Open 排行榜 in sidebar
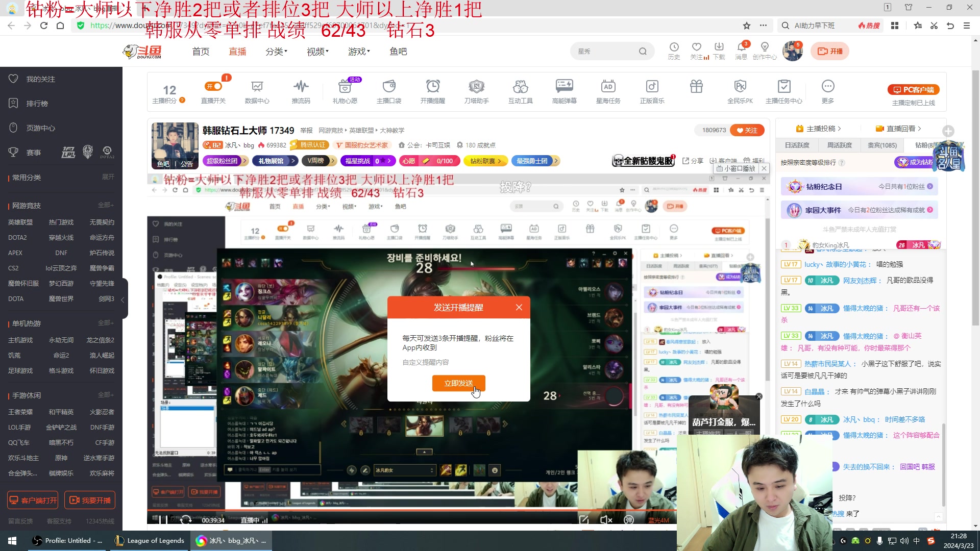980x551 pixels. pyautogui.click(x=37, y=104)
